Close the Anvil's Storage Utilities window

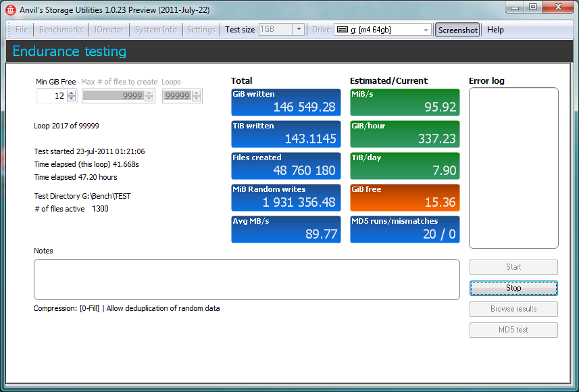(x=558, y=7)
